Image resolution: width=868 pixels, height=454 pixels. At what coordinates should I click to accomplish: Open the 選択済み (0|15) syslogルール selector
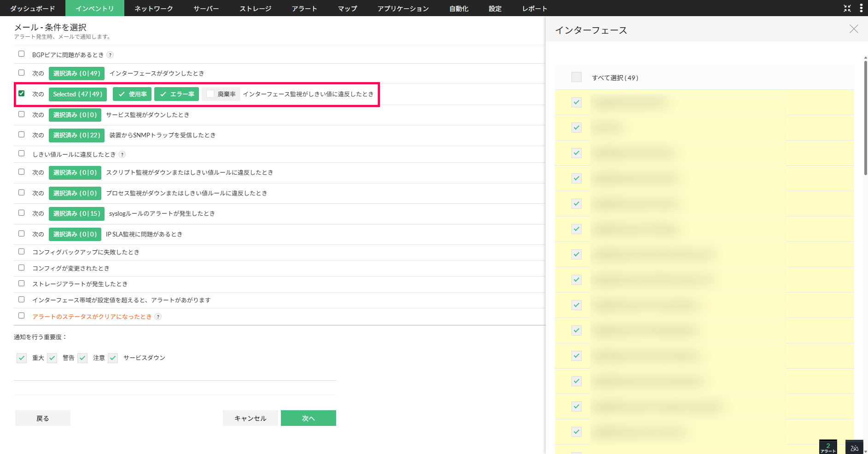click(x=76, y=213)
